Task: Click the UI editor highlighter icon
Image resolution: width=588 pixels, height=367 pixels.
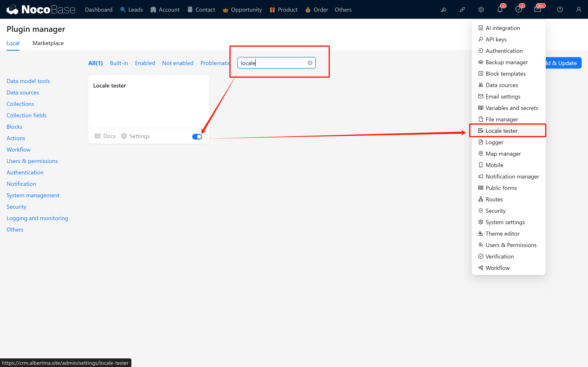Action: [443, 10]
